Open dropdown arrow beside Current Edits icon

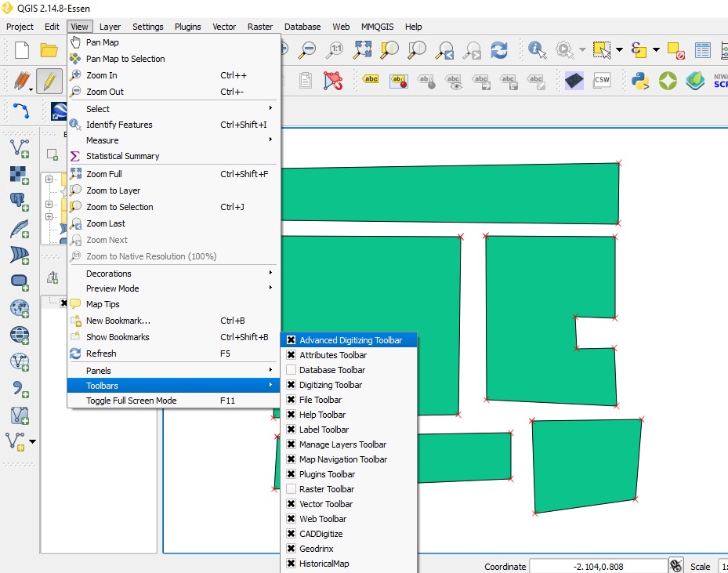31,89
